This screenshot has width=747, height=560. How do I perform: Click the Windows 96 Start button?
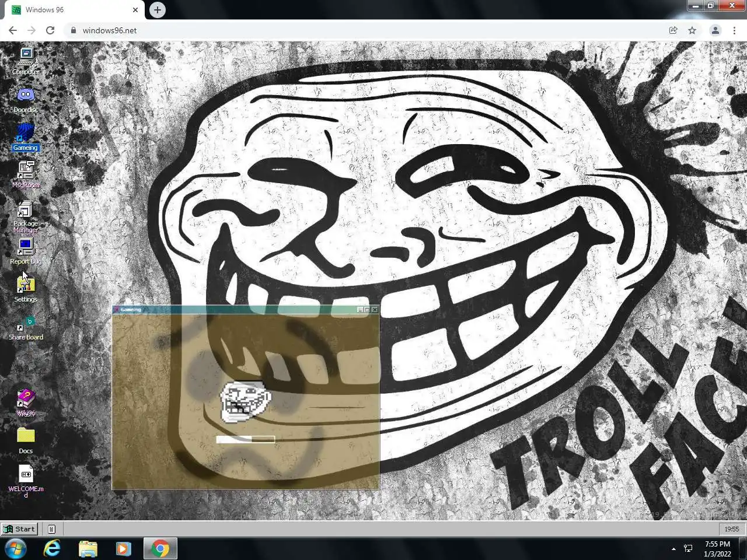[x=20, y=529]
